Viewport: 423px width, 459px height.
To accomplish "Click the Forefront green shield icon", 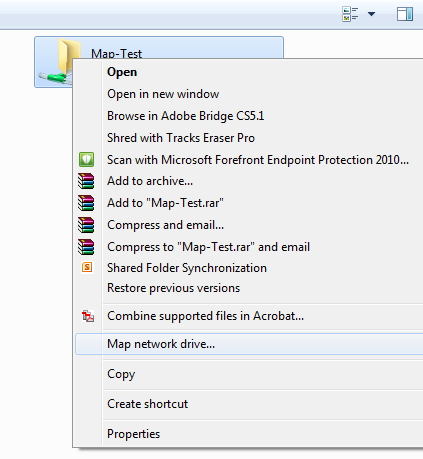I will [x=86, y=159].
